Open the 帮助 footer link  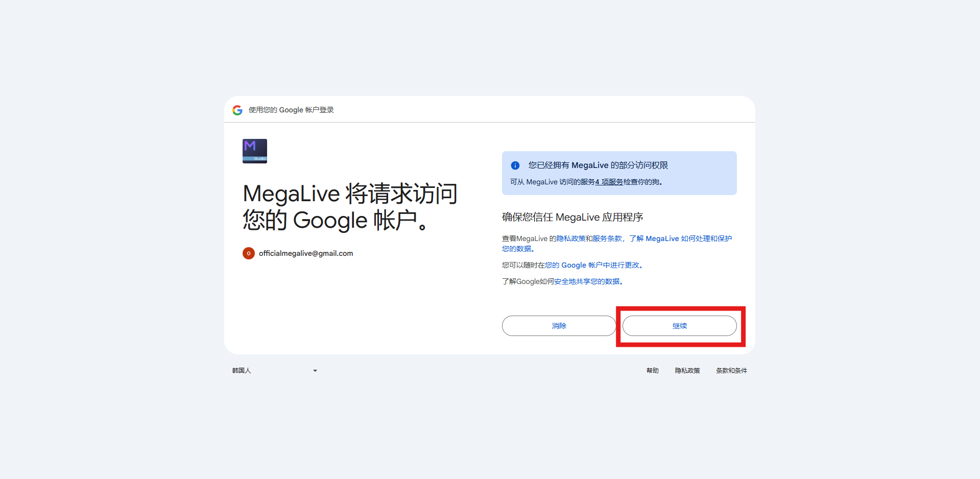[x=653, y=371]
